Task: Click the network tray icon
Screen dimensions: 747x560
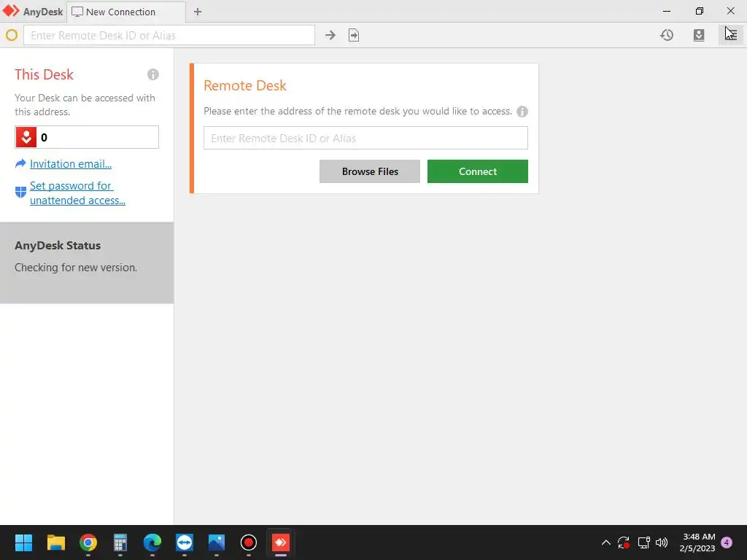Action: point(643,542)
